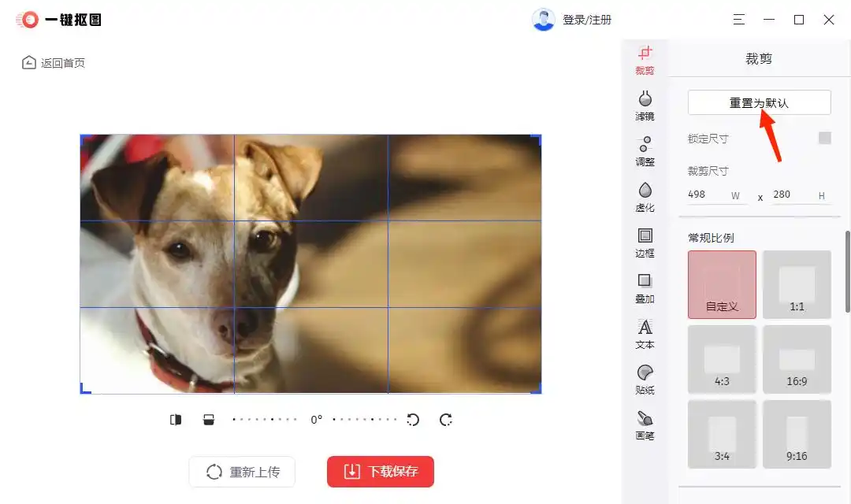Open the 调整 adjustment tool
This screenshot has width=851, height=504.
(x=645, y=150)
